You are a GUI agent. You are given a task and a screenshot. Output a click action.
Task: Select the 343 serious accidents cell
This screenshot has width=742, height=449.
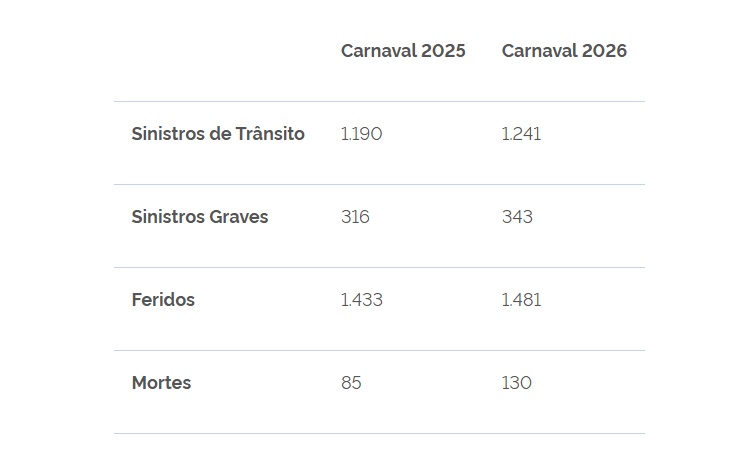click(x=517, y=217)
